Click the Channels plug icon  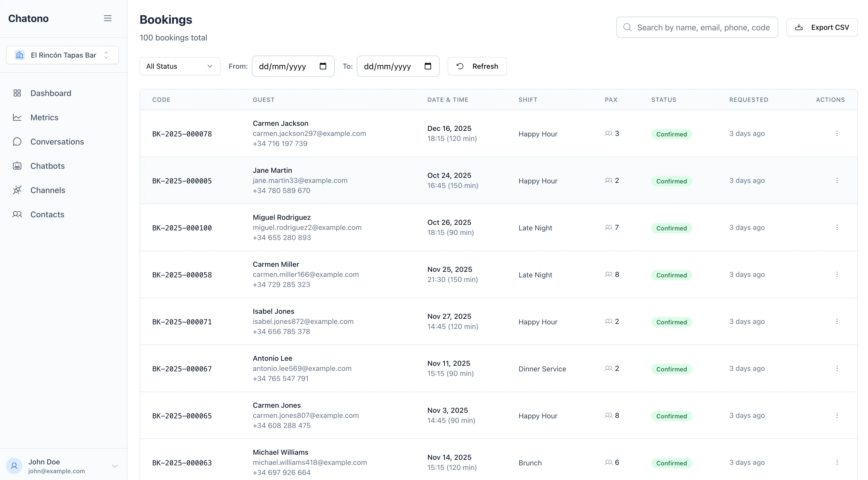(17, 190)
